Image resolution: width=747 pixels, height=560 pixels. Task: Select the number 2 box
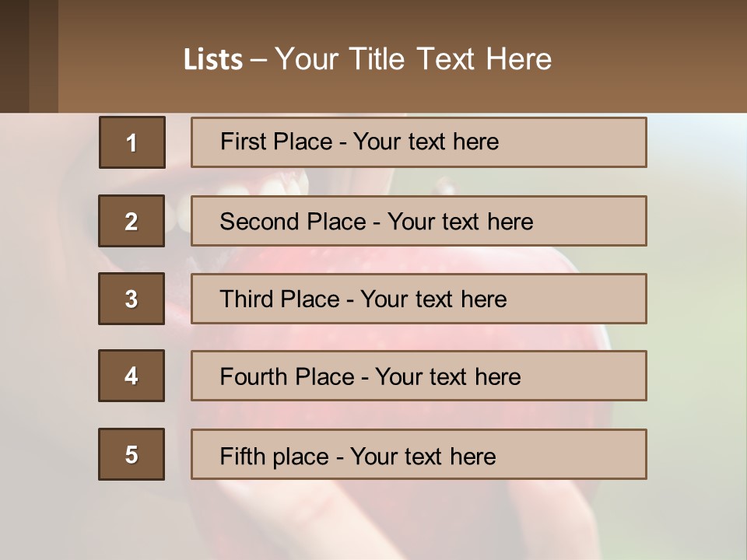(132, 221)
